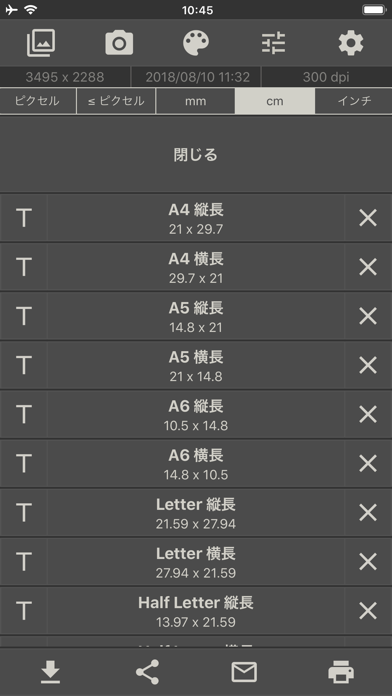The height and width of the screenshot is (696, 392).
Task: Open the photo library icon
Action: pyautogui.click(x=41, y=43)
